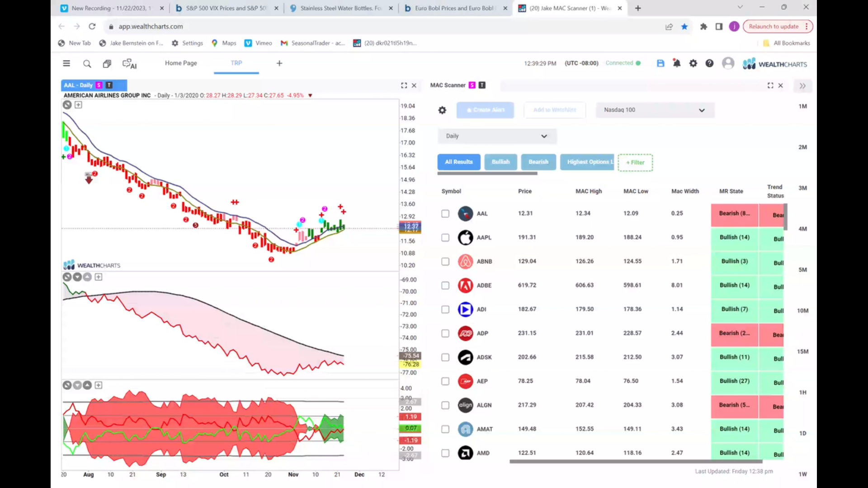
Task: Check the ADSK row checkbox
Action: pos(445,357)
